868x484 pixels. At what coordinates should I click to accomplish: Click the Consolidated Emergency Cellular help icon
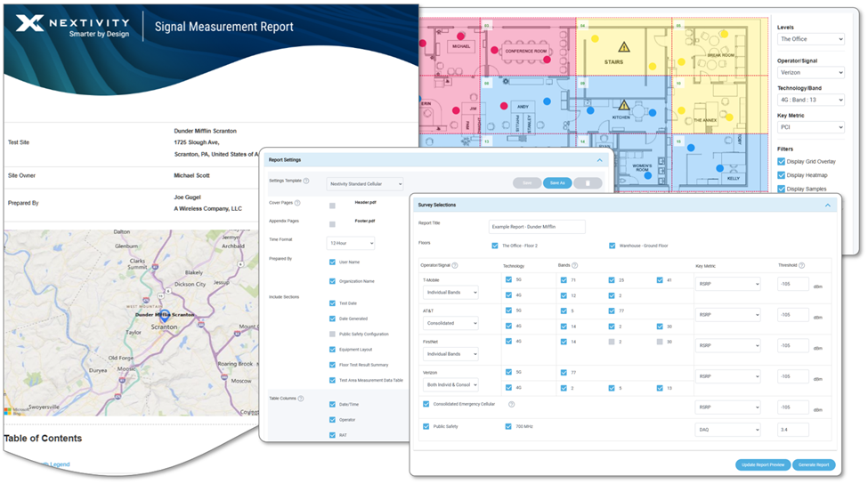(x=512, y=404)
